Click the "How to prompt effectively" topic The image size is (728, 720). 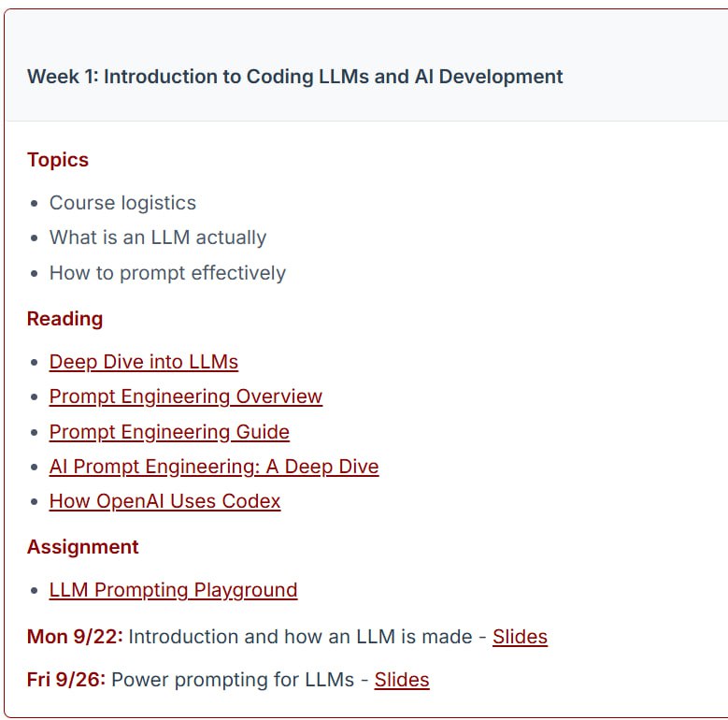tap(167, 273)
